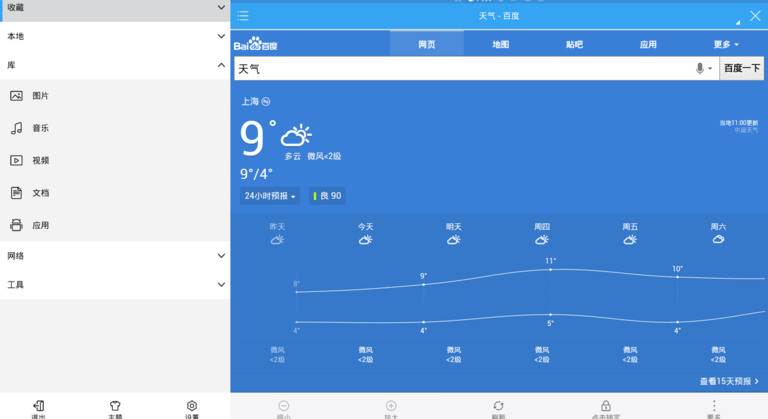Click the location switch icon beside 上海
The height and width of the screenshot is (419, 768).
pyautogui.click(x=265, y=101)
